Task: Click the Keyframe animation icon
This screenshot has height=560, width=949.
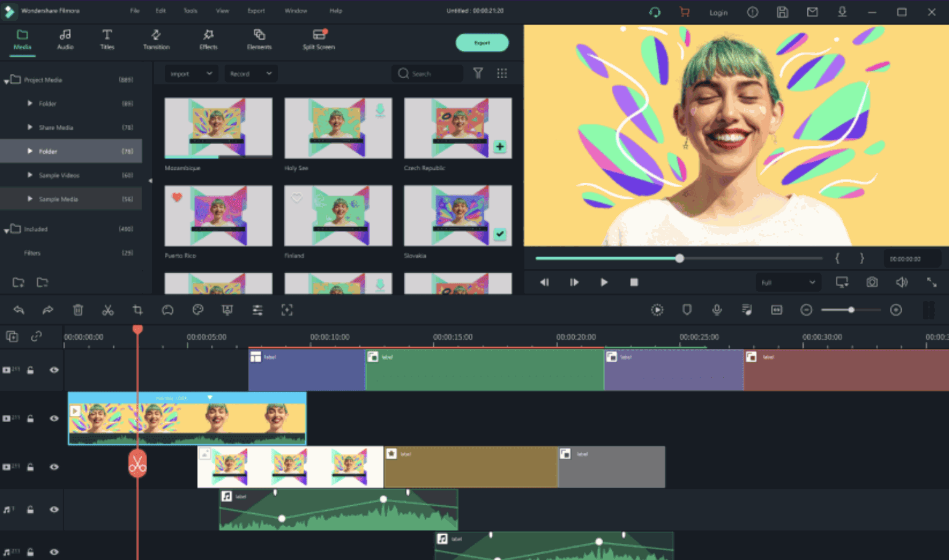Action: (657, 310)
